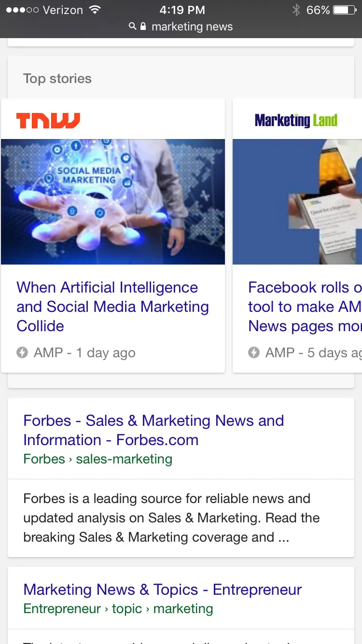Open Forbes Sales & Marketing News result
The image size is (362, 644).
153,430
